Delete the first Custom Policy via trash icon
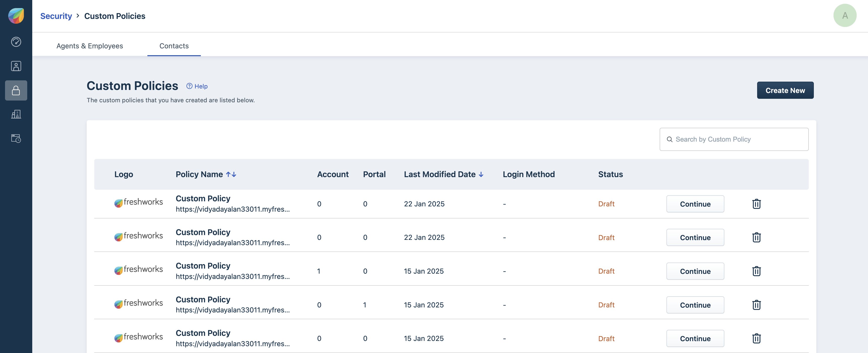 pyautogui.click(x=756, y=204)
